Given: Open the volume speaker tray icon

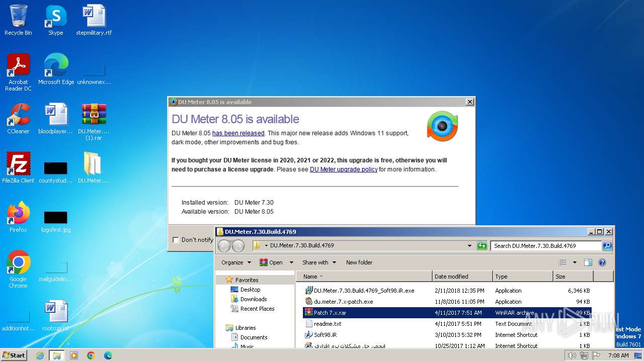Looking at the screenshot, I should point(572,355).
